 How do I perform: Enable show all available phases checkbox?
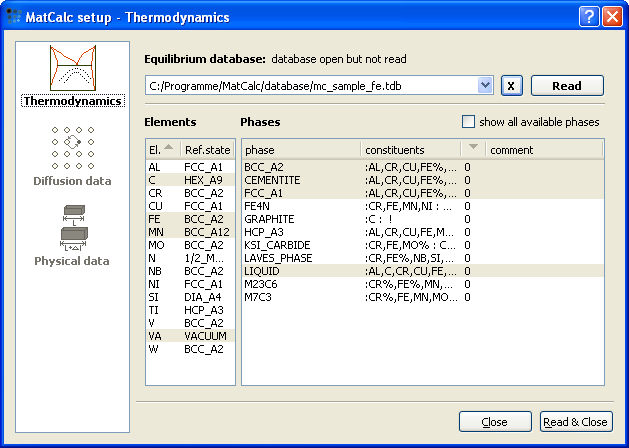(x=469, y=122)
